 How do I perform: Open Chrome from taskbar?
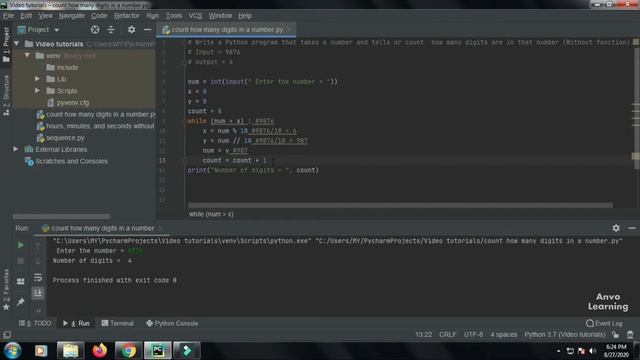128,350
